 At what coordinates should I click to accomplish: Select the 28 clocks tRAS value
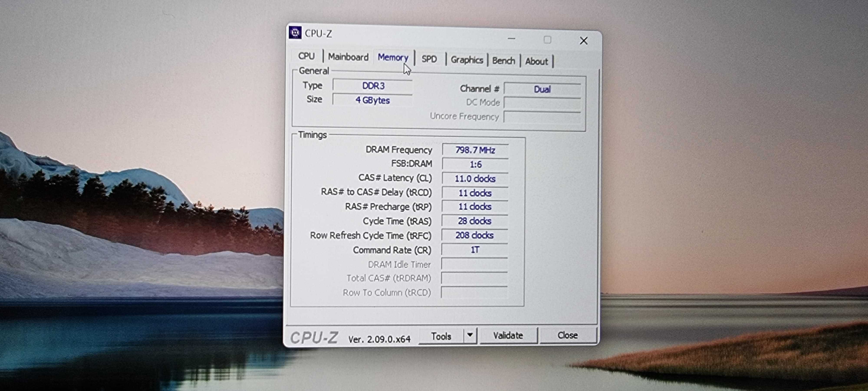coord(474,221)
